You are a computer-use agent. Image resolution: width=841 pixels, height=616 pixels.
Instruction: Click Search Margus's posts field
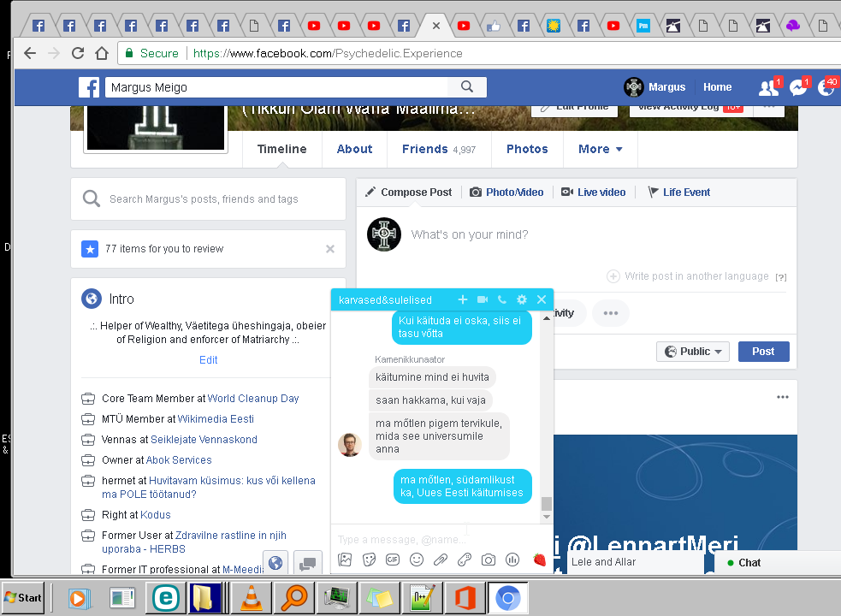click(x=208, y=199)
